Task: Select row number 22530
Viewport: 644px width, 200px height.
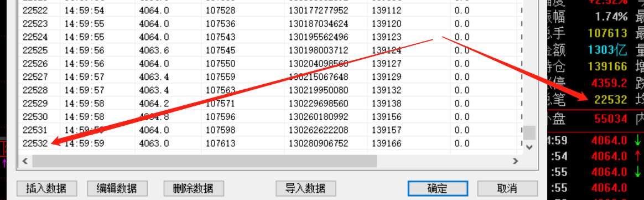Action: coord(35,116)
